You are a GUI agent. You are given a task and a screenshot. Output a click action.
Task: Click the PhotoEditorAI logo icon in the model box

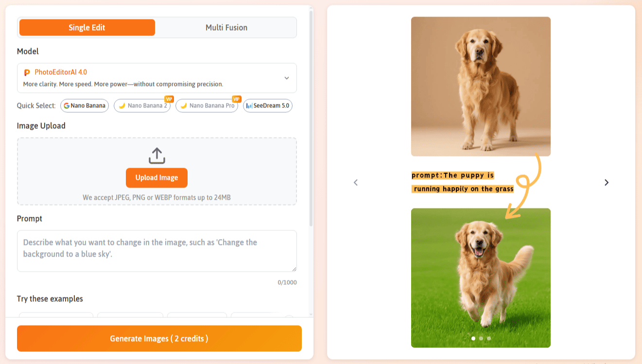(27, 72)
